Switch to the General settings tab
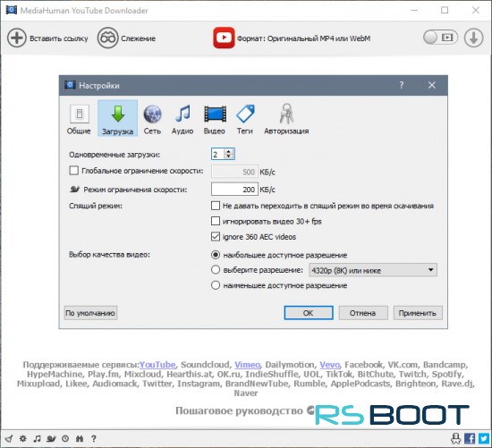The width and height of the screenshot is (492, 448). (x=79, y=120)
